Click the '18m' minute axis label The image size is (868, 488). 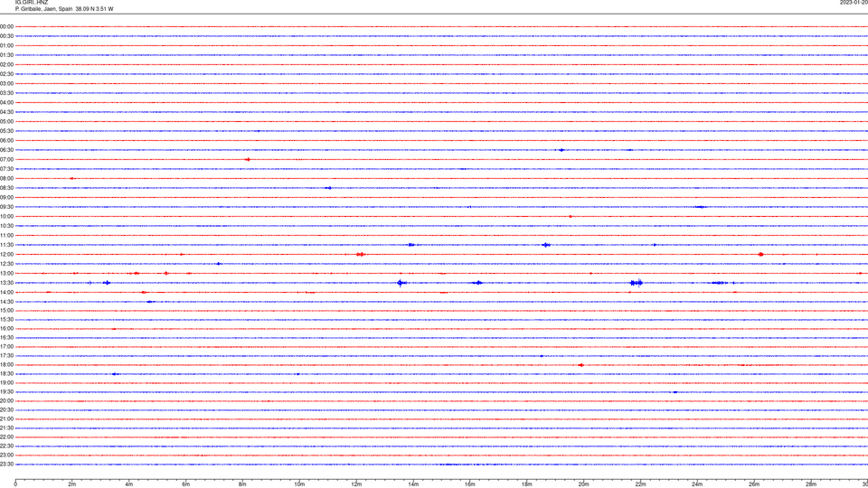[x=527, y=484]
